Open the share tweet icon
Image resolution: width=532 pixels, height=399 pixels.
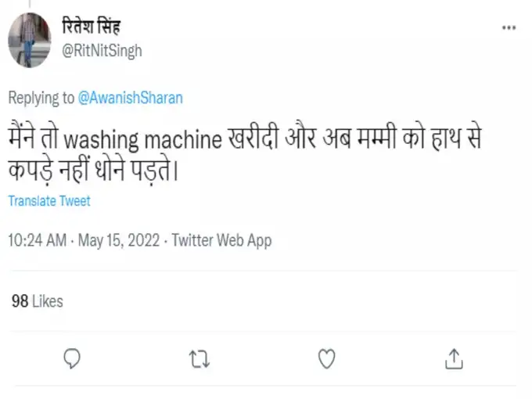tap(455, 358)
